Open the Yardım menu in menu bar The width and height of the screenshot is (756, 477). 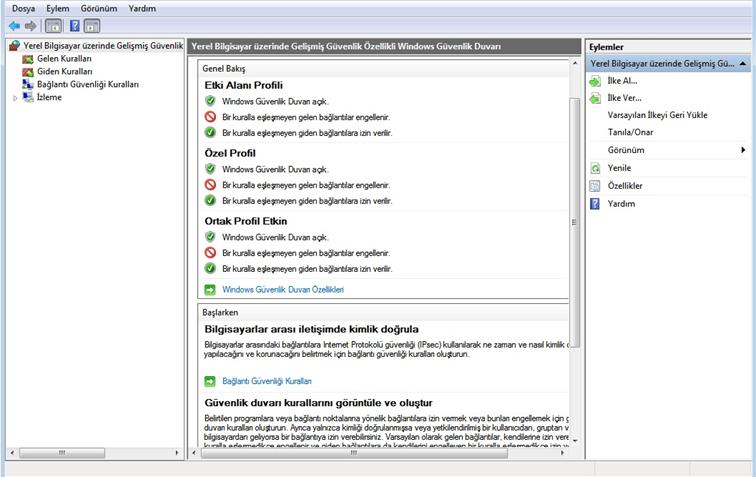pos(142,8)
